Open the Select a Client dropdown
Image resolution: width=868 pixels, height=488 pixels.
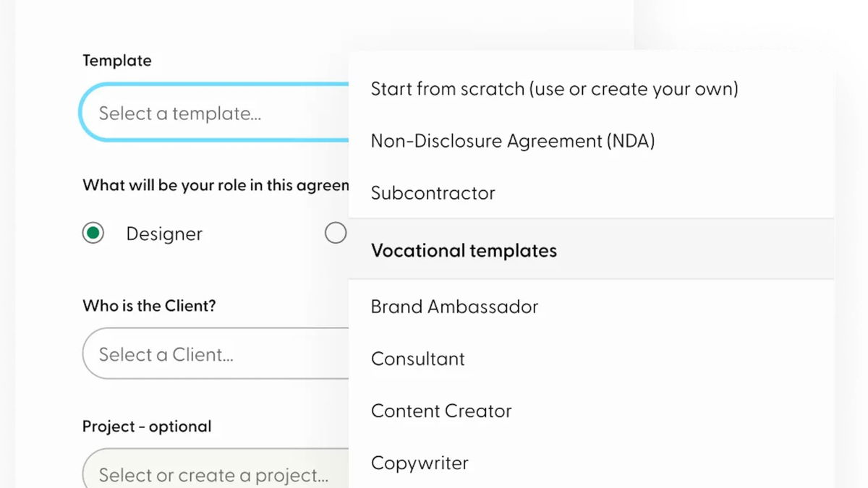tap(216, 354)
